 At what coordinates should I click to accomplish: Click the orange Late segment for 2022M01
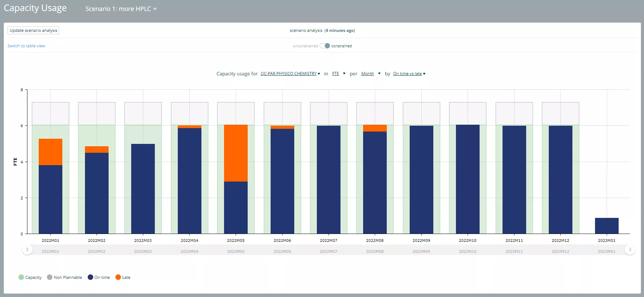click(x=50, y=152)
